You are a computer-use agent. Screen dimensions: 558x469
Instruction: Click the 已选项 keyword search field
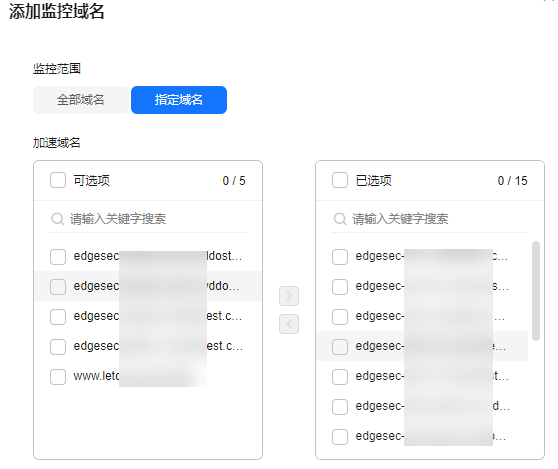coord(430,219)
